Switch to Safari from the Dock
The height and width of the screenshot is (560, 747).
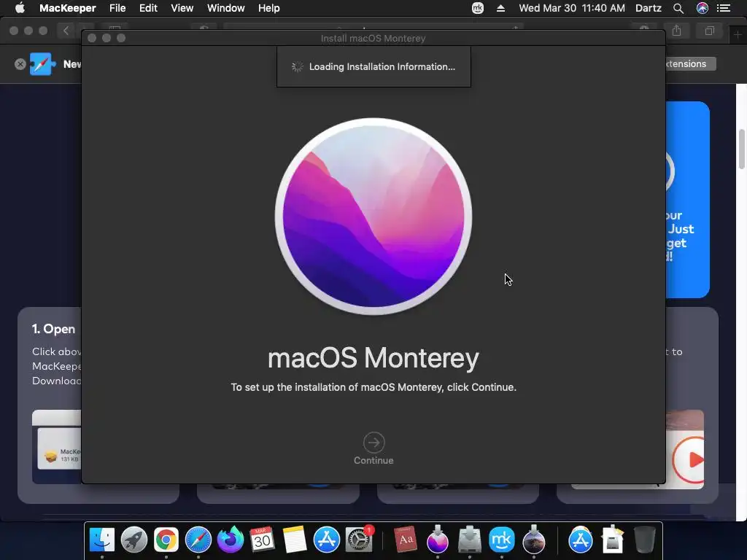[198, 540]
